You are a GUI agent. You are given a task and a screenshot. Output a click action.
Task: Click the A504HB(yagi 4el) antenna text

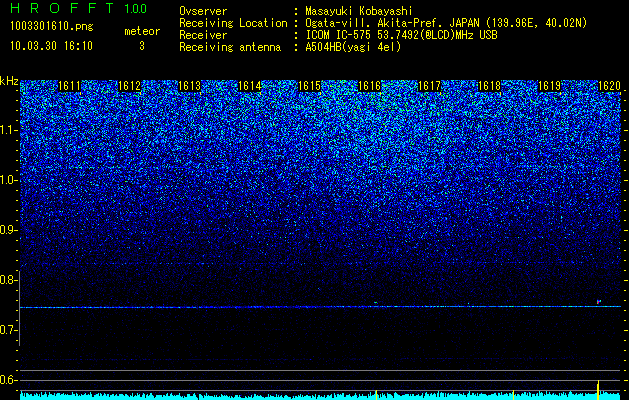tap(353, 47)
